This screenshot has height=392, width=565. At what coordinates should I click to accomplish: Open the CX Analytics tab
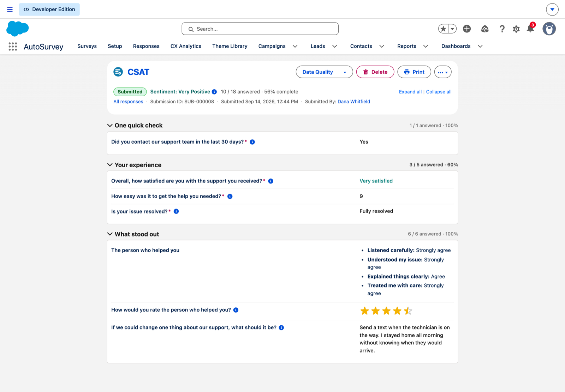click(x=186, y=46)
